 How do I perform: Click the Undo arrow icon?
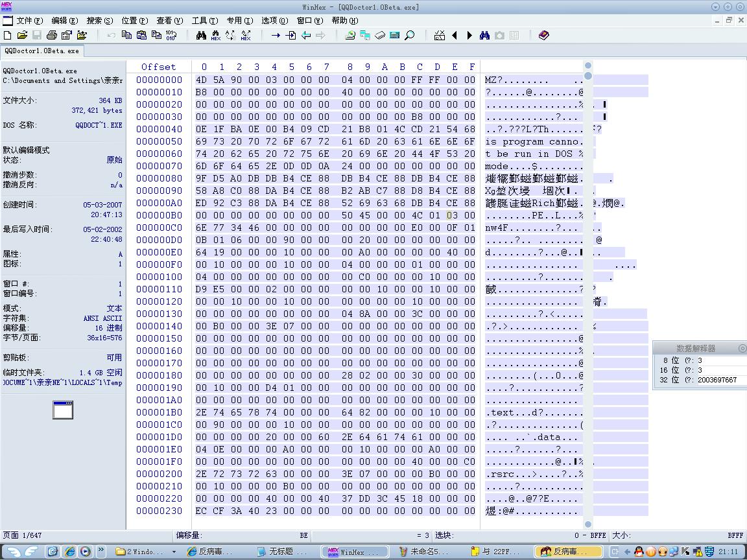(111, 35)
